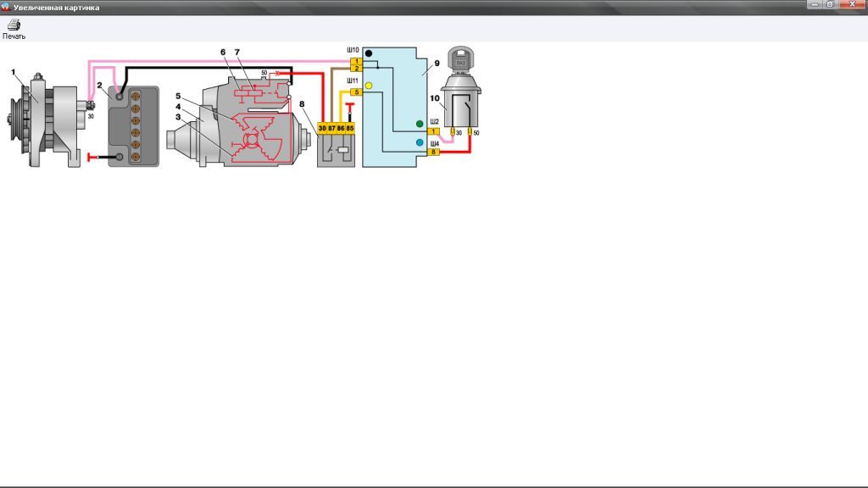
Task: Click the "Ш2" connector label in the diagram
Action: click(435, 122)
